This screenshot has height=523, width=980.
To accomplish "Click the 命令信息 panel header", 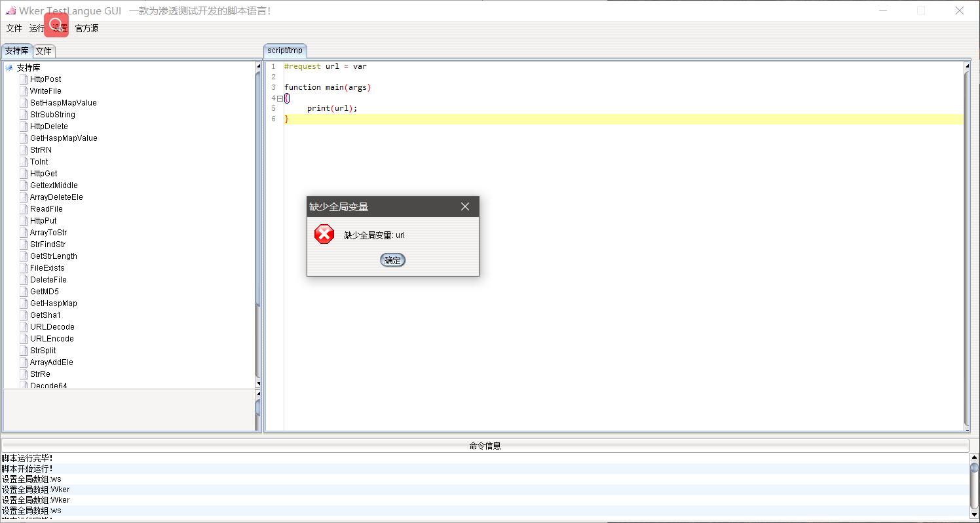I will [x=485, y=446].
